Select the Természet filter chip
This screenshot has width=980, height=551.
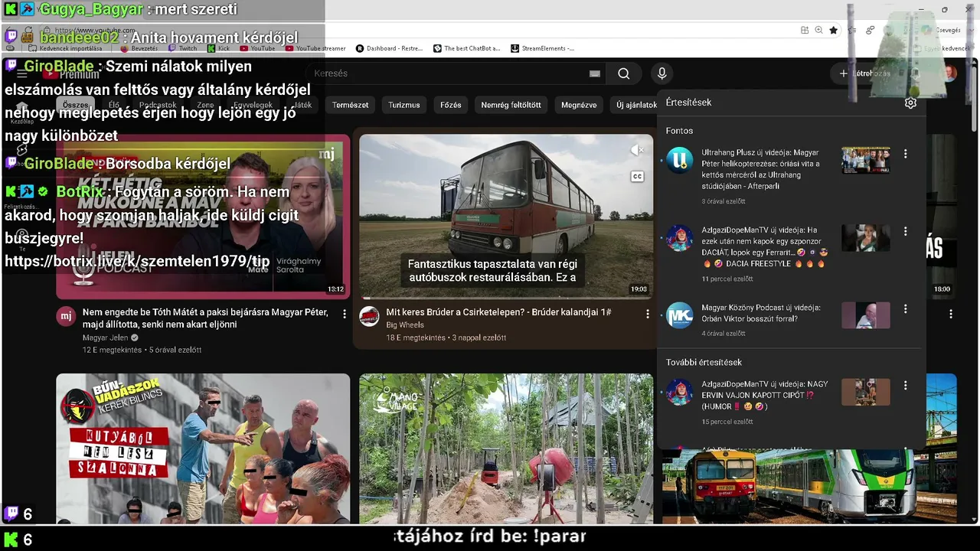click(x=350, y=105)
